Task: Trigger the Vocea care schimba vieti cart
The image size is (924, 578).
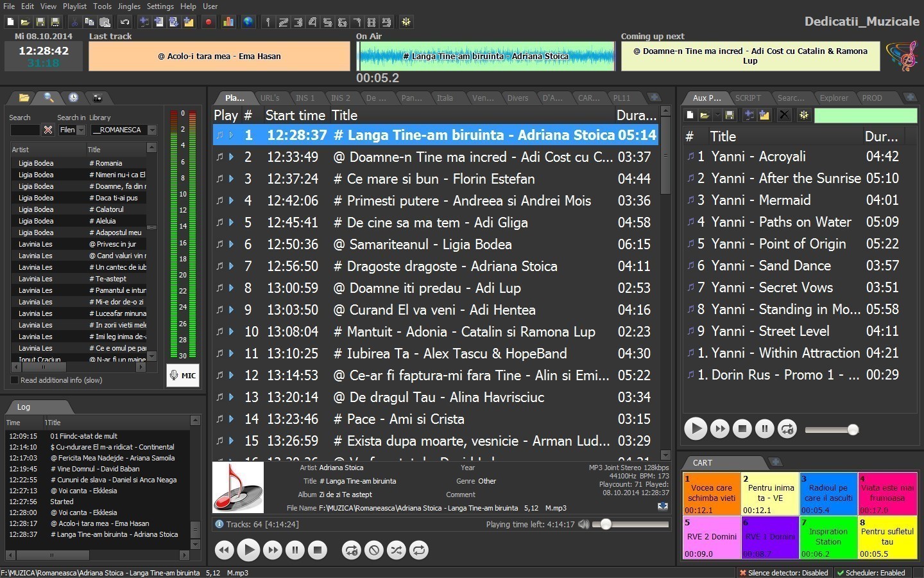Action: [712, 493]
